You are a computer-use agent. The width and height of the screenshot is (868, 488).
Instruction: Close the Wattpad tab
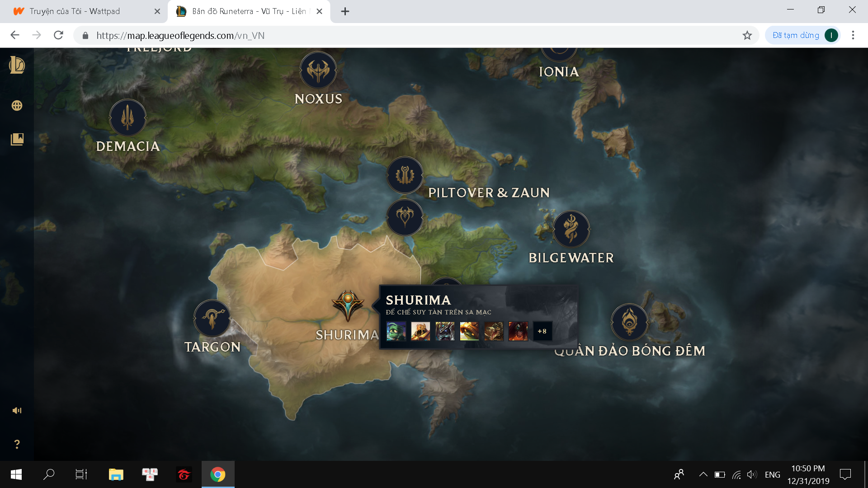pyautogui.click(x=157, y=11)
